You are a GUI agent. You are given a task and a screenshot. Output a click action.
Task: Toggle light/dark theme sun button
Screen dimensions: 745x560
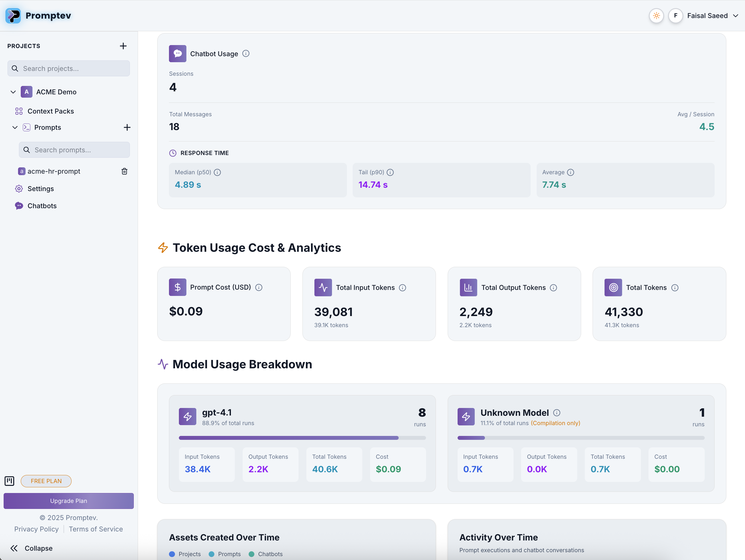coord(656,16)
